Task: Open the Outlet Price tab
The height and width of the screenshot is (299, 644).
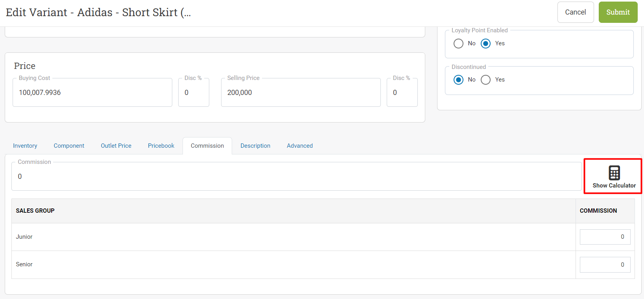Action: pyautogui.click(x=116, y=146)
